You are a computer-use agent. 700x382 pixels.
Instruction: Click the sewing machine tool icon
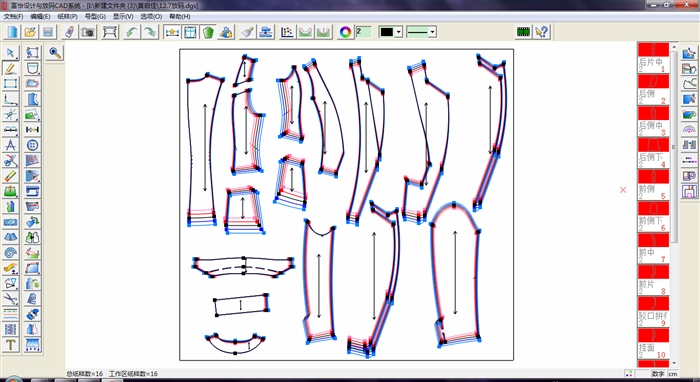[x=33, y=191]
